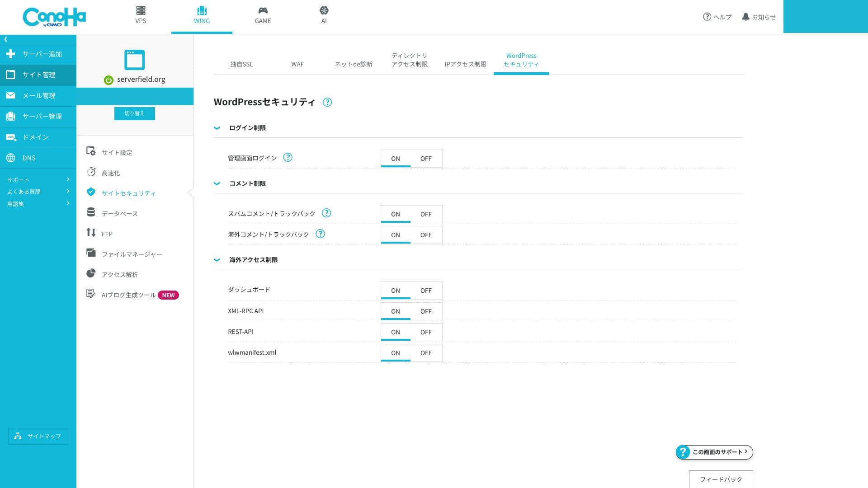This screenshot has width=868, height=488.
Task: Click the notifications bell icon
Action: click(x=745, y=17)
